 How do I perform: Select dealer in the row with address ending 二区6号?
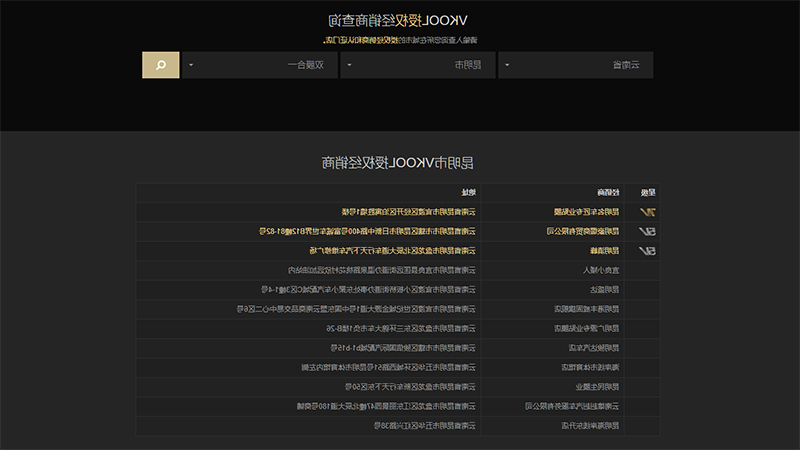587,309
